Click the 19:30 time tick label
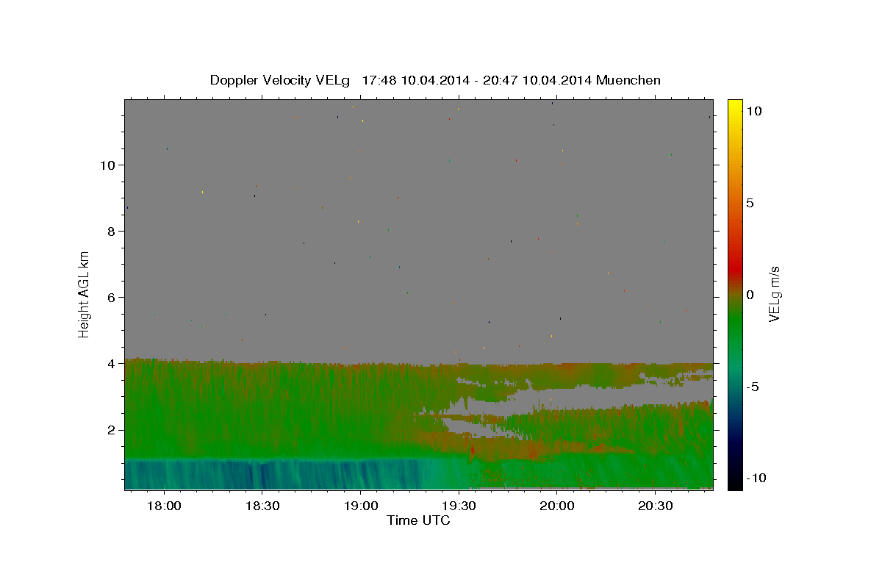 (x=459, y=506)
